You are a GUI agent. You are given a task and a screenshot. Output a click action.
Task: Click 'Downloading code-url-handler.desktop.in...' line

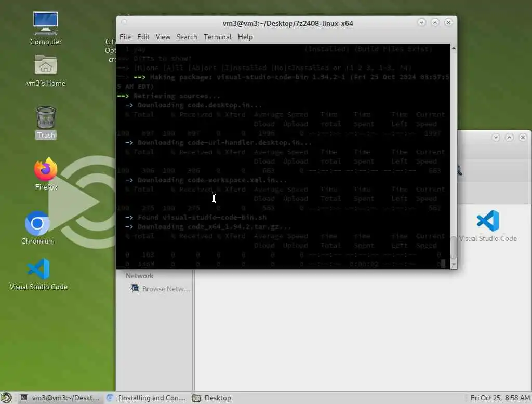tap(219, 143)
